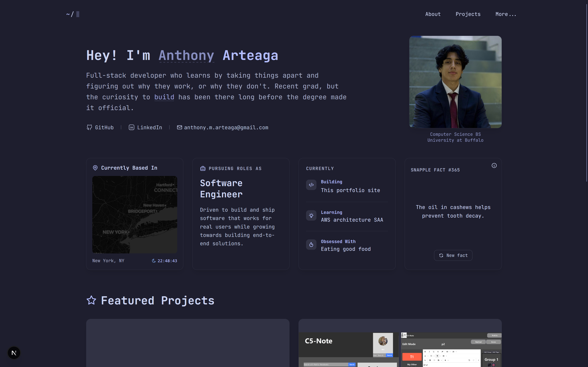Screen dimensions: 588x367
Task: Click the Building code brackets icon
Action: pyautogui.click(x=311, y=185)
